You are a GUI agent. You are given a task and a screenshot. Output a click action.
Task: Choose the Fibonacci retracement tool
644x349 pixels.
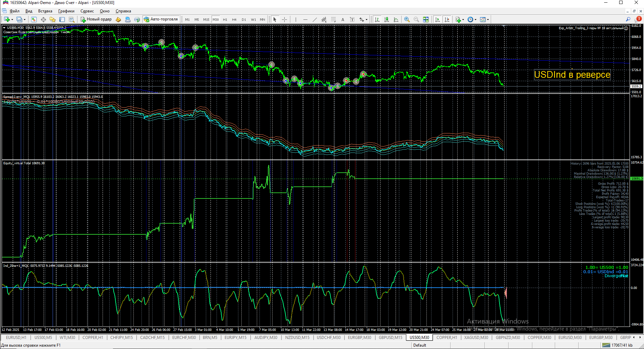[x=333, y=19]
